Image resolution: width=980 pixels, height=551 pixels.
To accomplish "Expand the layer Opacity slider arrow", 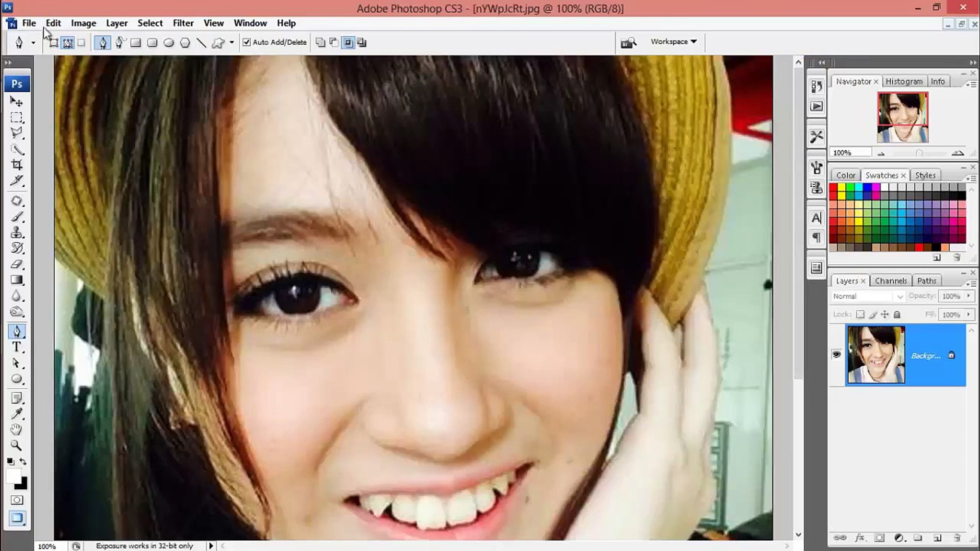I will (968, 296).
